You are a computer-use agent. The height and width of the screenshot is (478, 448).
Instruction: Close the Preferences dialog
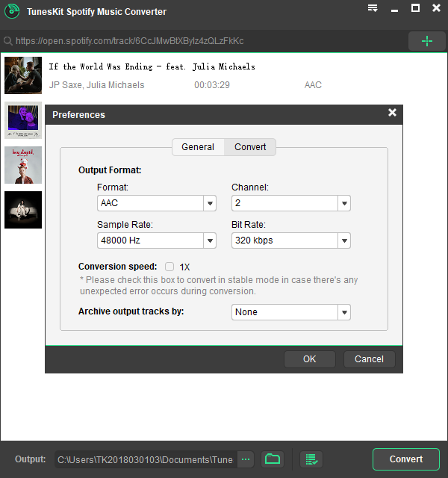tap(392, 113)
